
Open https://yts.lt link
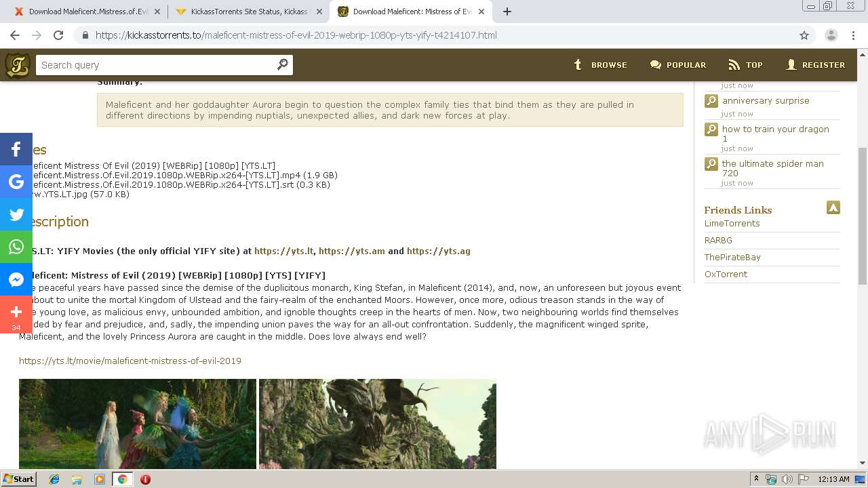click(x=283, y=251)
